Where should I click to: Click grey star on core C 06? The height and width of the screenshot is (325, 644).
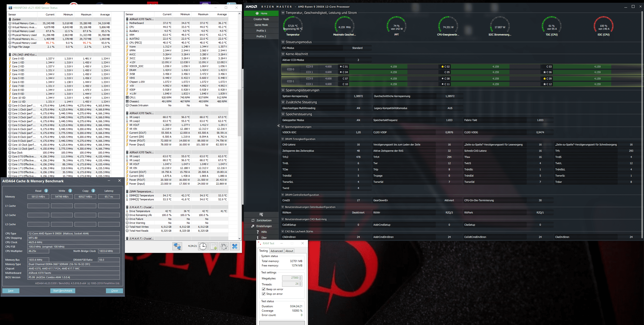545,72
